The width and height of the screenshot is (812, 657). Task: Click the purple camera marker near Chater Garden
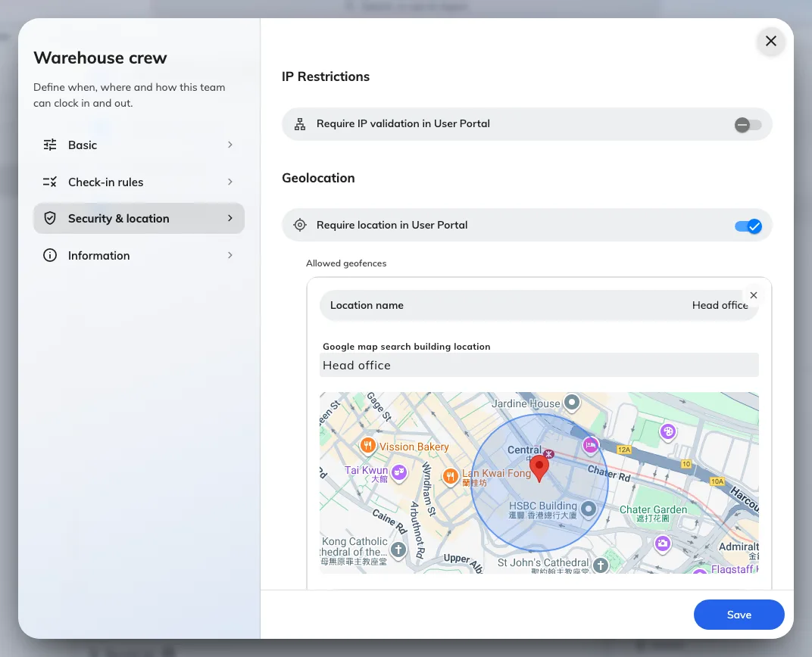pos(663,543)
